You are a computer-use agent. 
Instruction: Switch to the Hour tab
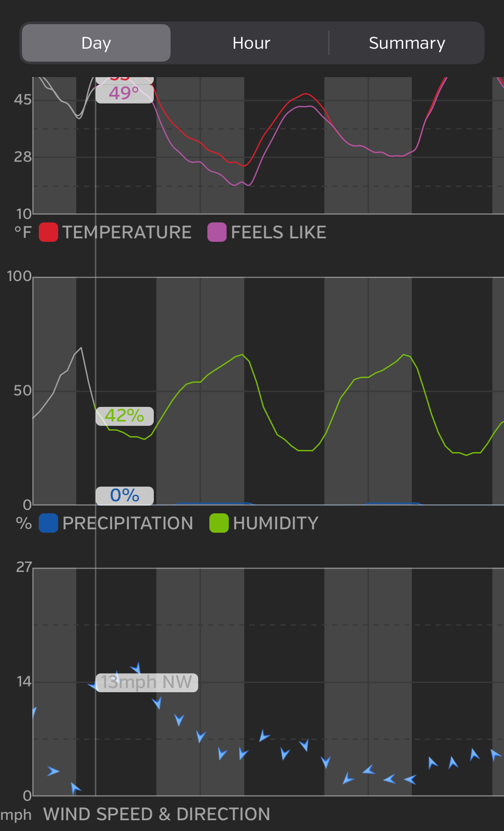pos(251,43)
